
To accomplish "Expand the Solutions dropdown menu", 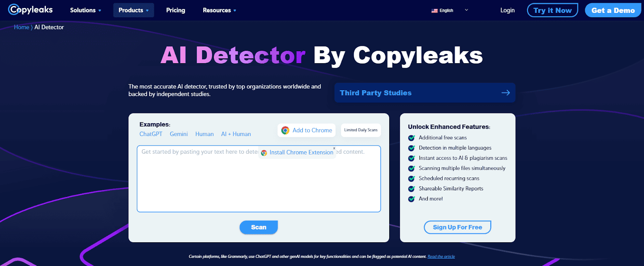I will [x=85, y=10].
